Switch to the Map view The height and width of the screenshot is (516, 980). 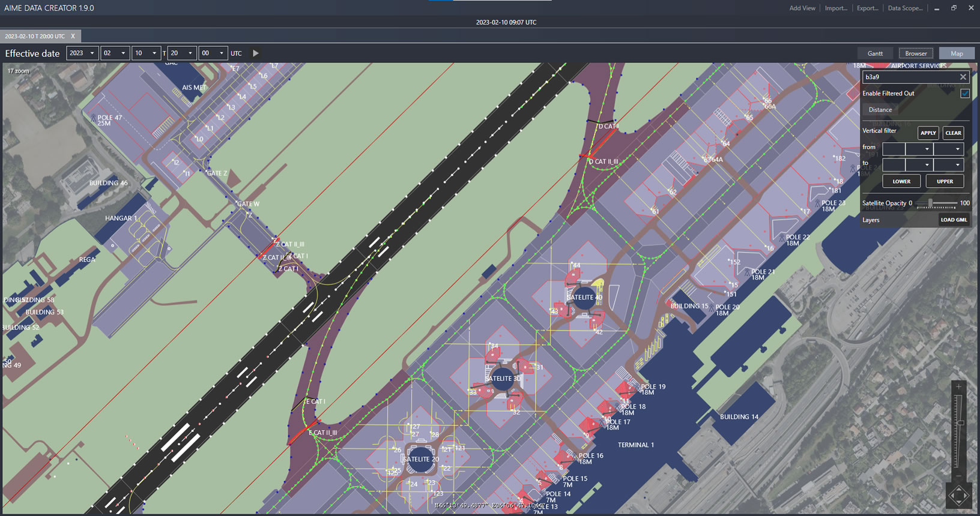(x=957, y=53)
